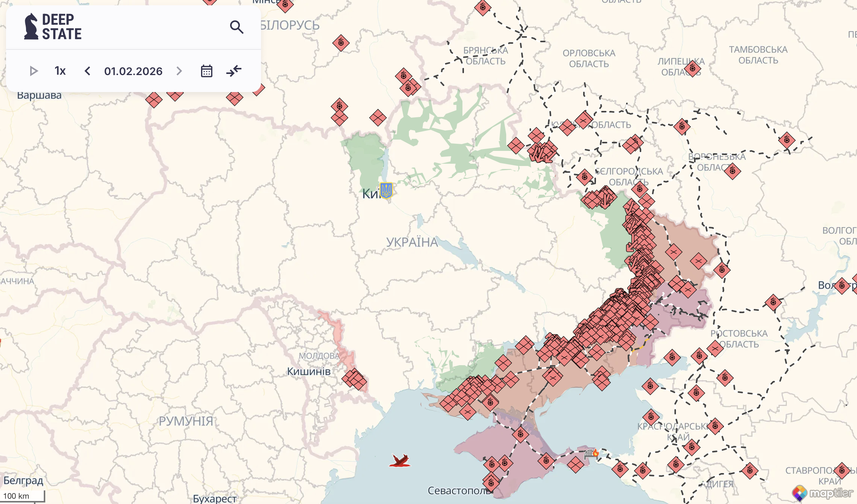Click the 100 km scale bar
The width and height of the screenshot is (857, 504).
23,496
